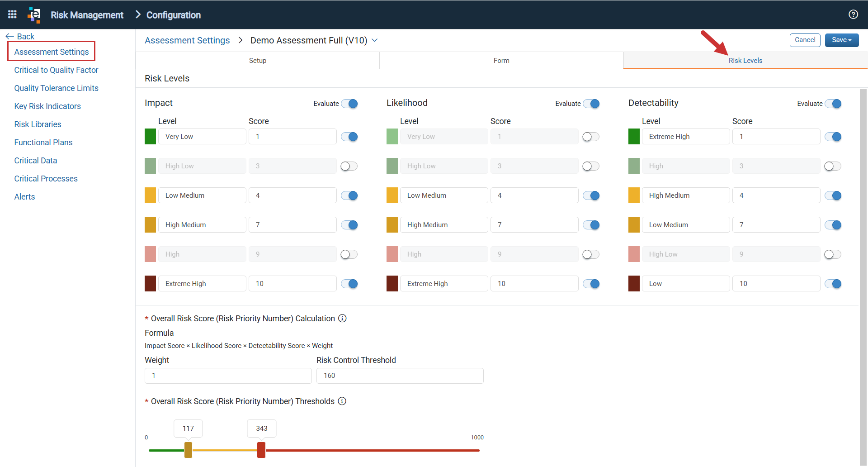
Task: Toggle Impact Evaluate switch
Action: click(349, 104)
